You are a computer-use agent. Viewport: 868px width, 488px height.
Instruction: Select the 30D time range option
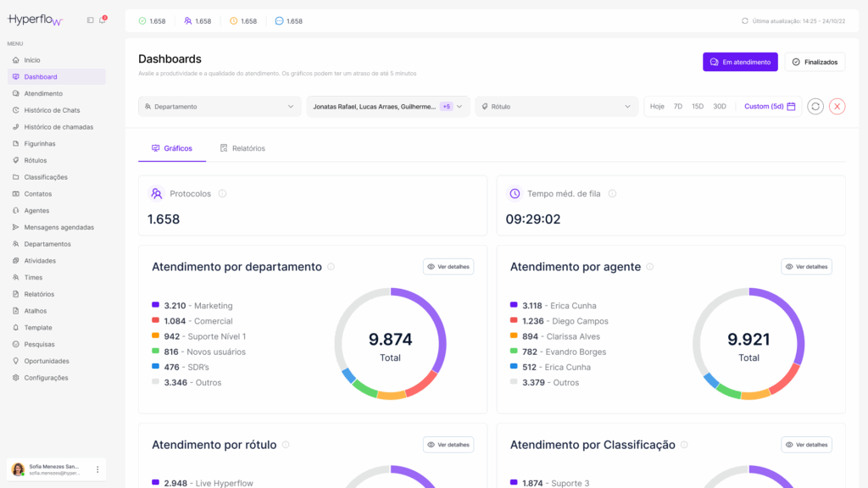coord(720,107)
